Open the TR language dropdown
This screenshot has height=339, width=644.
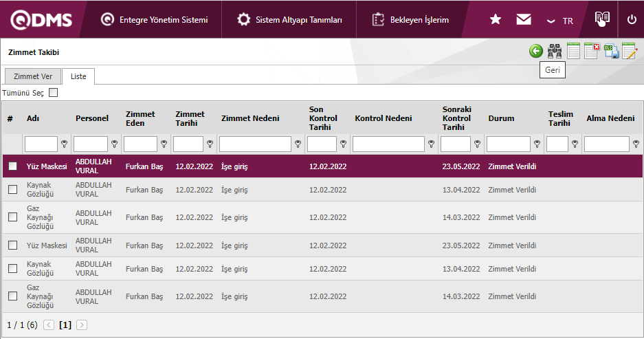[x=560, y=21]
